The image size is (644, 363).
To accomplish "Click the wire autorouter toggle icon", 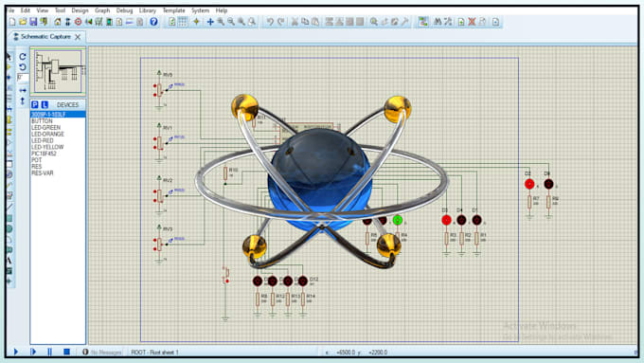I will coord(423,22).
